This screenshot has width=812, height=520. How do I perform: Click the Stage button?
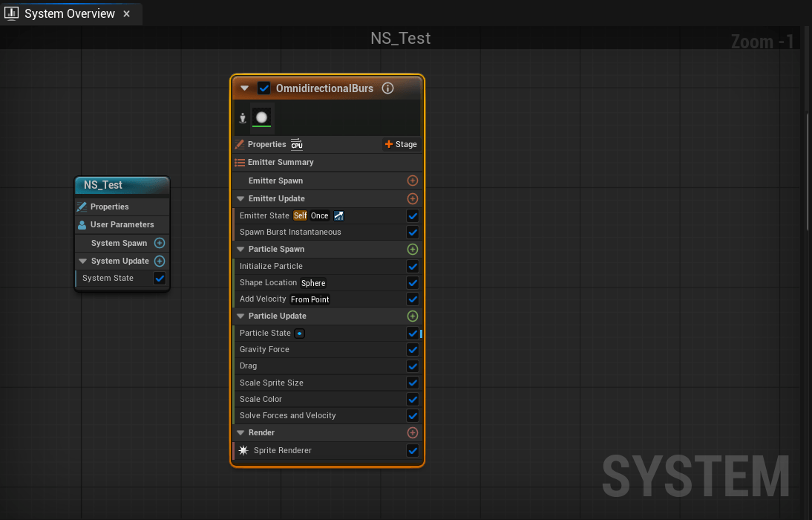tap(402, 144)
